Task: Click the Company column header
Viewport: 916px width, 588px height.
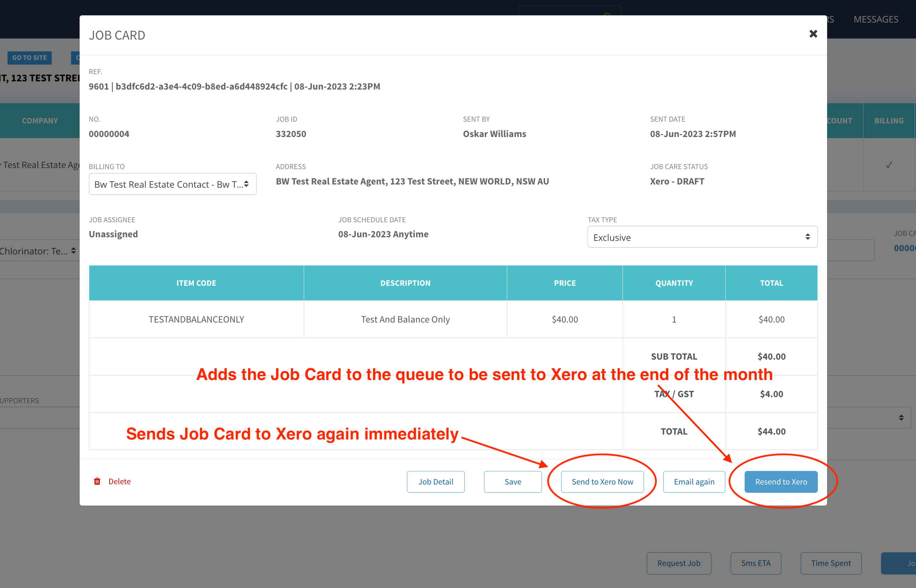Action: 40,121
